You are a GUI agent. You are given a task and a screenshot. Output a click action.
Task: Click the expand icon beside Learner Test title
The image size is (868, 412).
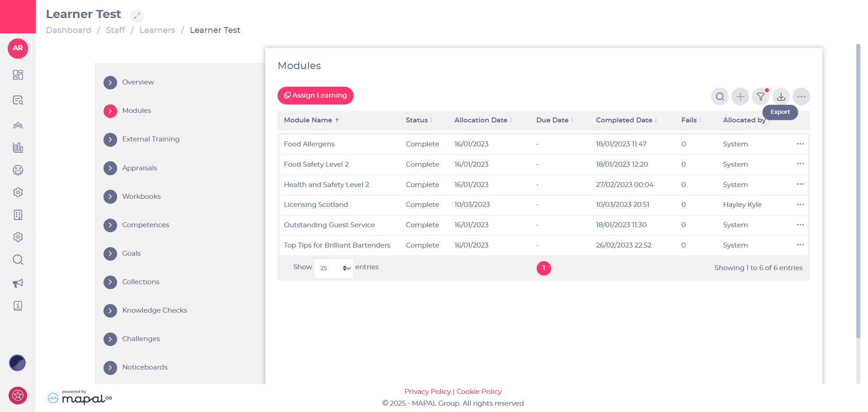[137, 16]
